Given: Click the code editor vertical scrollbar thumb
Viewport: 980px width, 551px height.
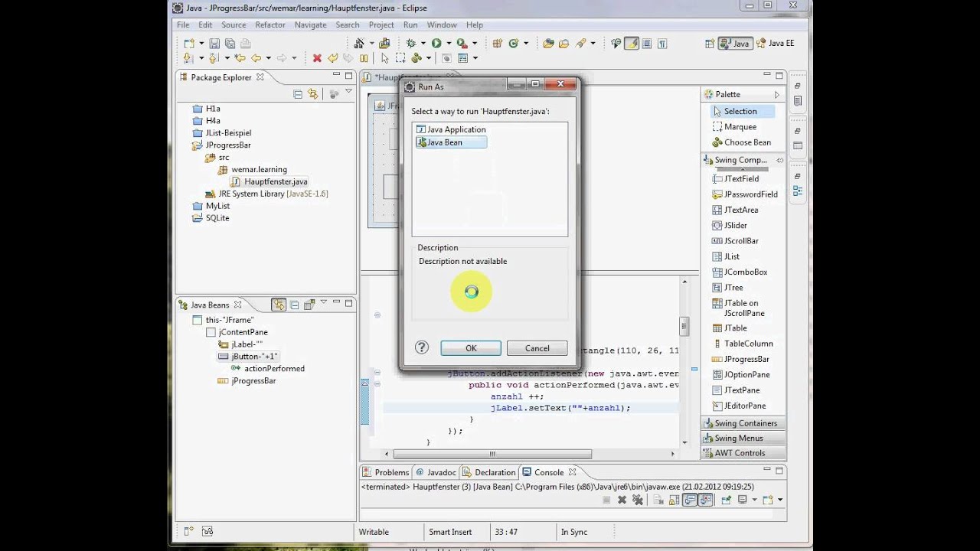Looking at the screenshot, I should [684, 326].
